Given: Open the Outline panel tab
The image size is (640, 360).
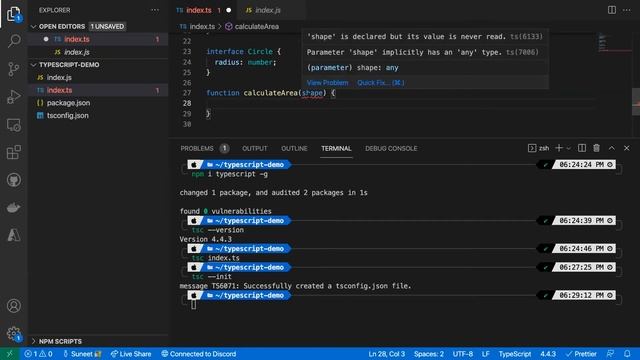Looking at the screenshot, I should tap(294, 149).
